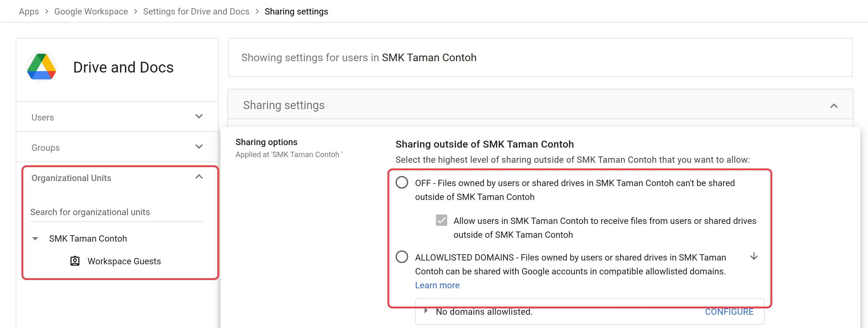Viewport: 868px width, 328px height.
Task: Click the Sharing settings panel header
Action: point(540,105)
